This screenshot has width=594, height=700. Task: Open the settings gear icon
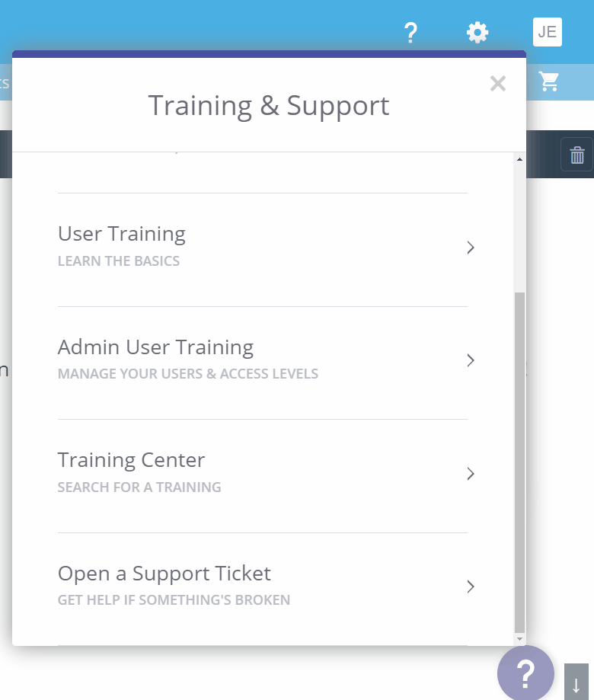pos(477,33)
